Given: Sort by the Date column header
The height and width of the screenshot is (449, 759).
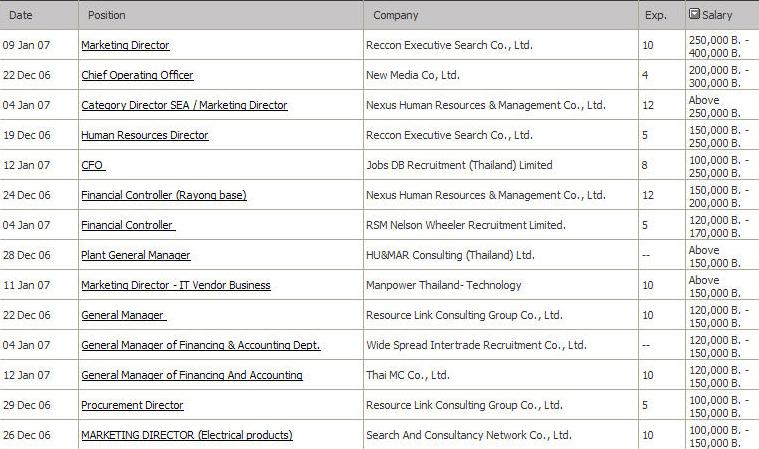Looking at the screenshot, I should pos(21,15).
